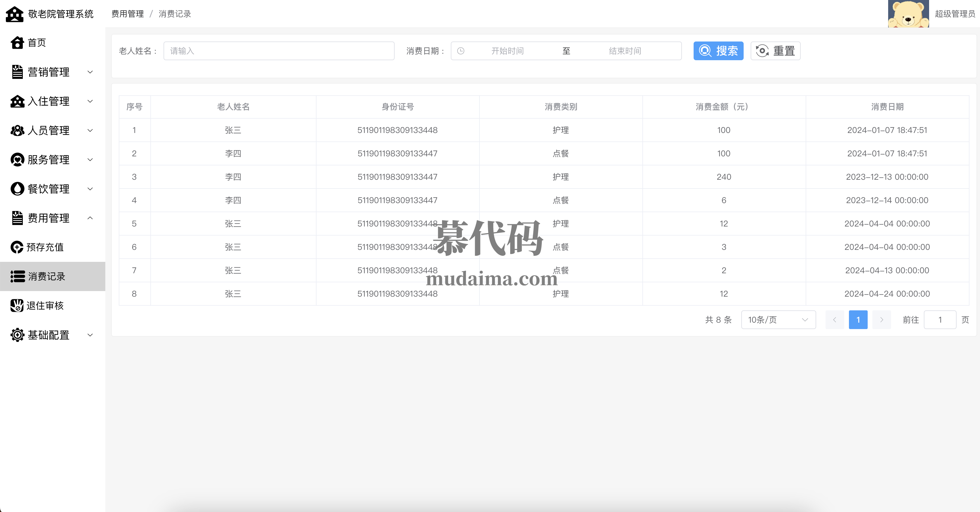Open the 预存充值 menu item
980x512 pixels.
[x=45, y=247]
